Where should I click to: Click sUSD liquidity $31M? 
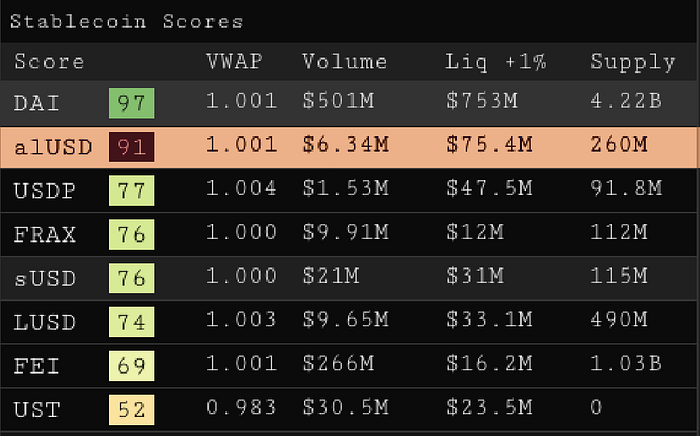[x=475, y=275]
